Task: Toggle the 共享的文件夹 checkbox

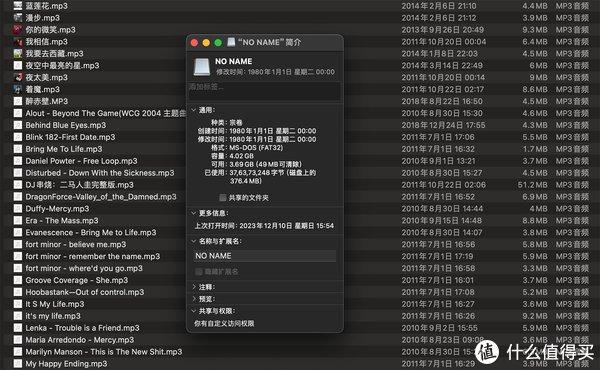Action: (x=223, y=198)
